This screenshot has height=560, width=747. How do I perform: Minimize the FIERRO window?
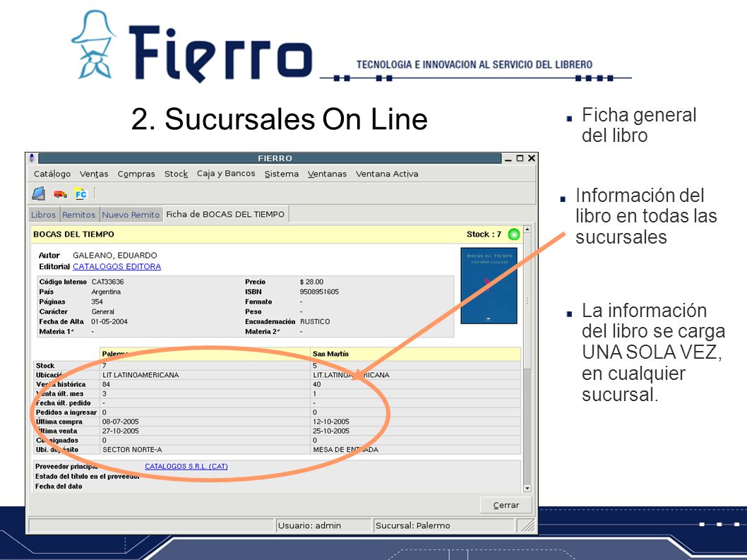tap(508, 159)
